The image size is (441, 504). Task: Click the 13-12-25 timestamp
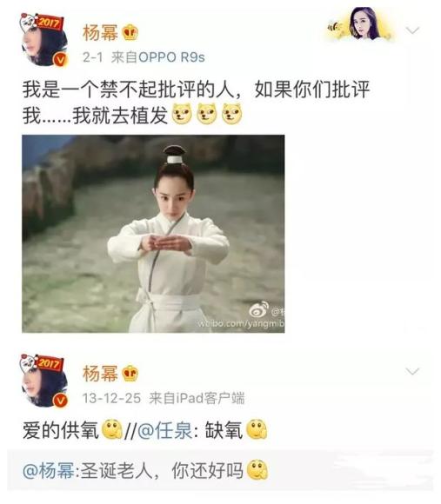[111, 399]
